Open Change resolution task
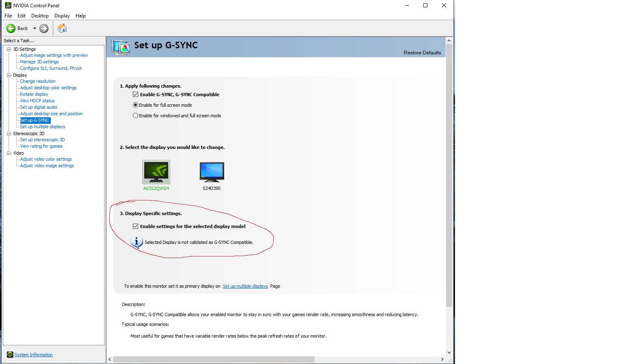624x364 pixels. (x=38, y=81)
